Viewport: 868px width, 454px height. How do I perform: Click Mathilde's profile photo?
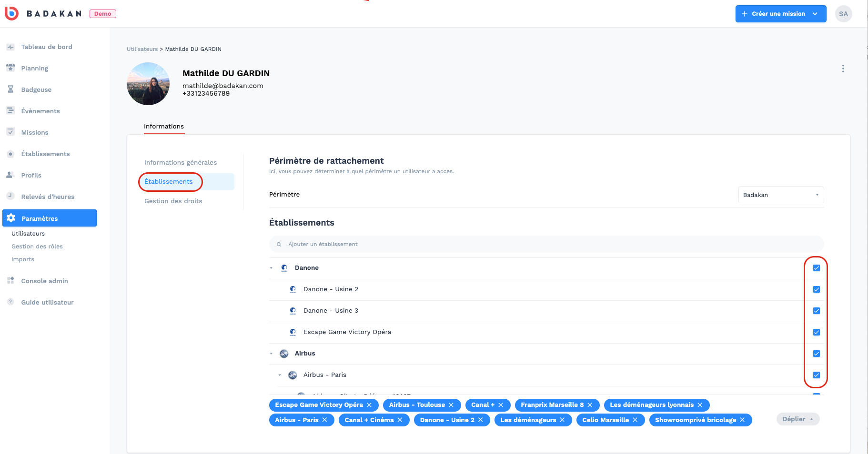click(x=148, y=84)
